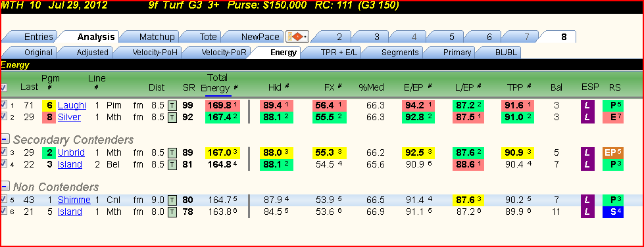
Task: Open the Unbrid horse link
Action: 71,153
